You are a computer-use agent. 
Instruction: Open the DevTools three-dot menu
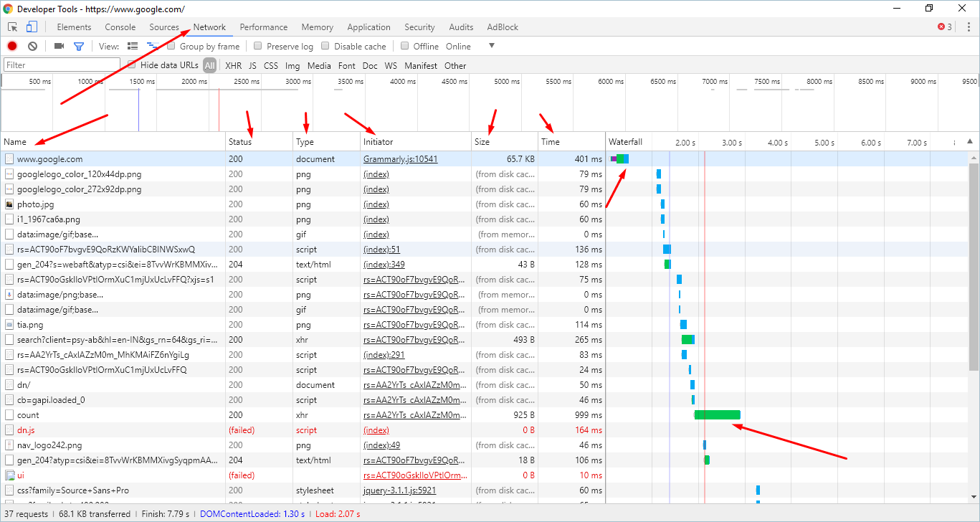point(969,27)
